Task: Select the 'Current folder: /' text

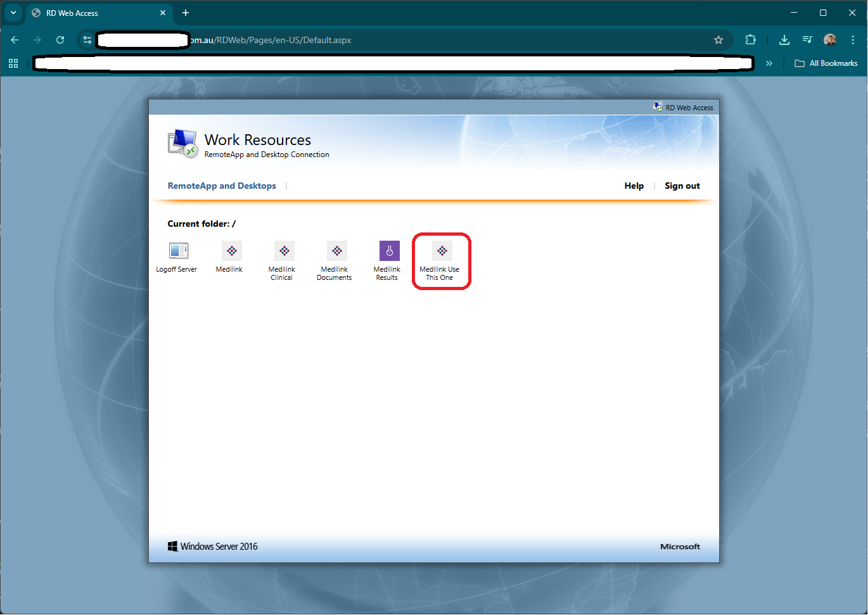Action: pyautogui.click(x=201, y=224)
